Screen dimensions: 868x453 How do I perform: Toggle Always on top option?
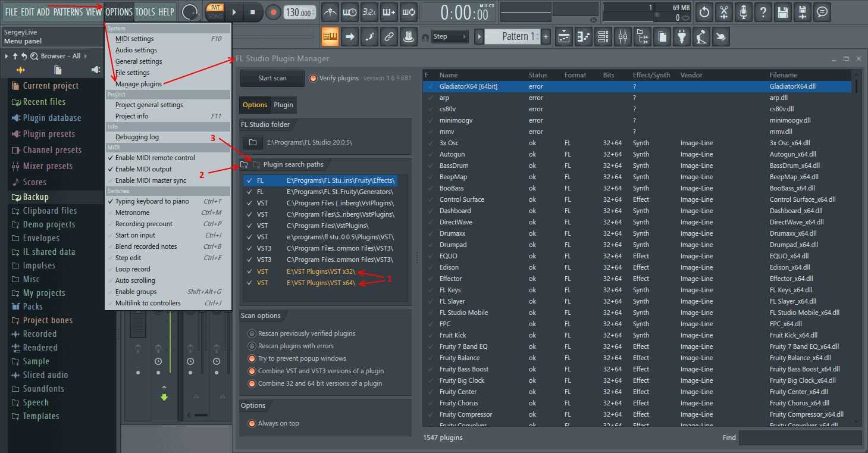[x=252, y=423]
